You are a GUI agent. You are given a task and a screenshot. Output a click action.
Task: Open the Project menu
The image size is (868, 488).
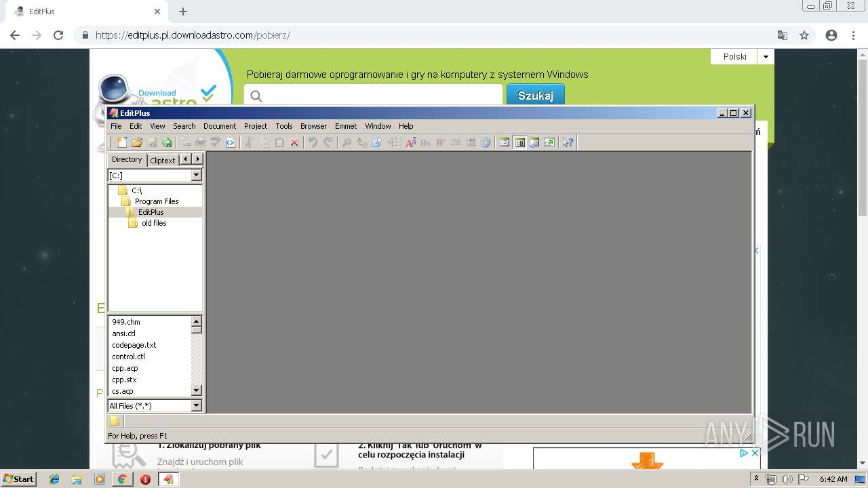click(256, 126)
